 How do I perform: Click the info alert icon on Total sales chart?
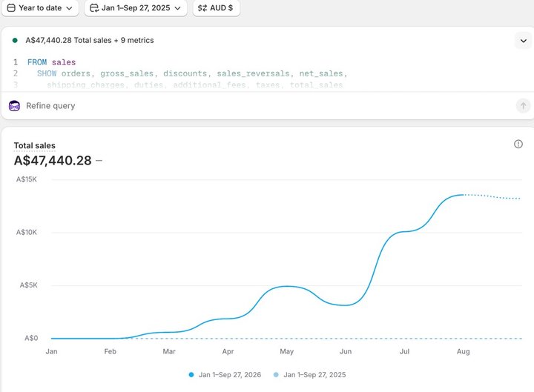(x=518, y=144)
